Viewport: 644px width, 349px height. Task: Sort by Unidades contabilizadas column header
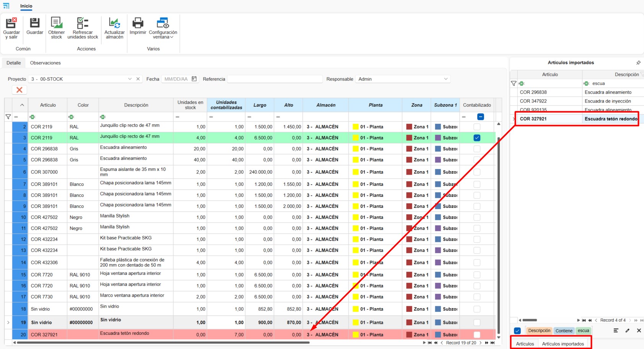(x=226, y=105)
